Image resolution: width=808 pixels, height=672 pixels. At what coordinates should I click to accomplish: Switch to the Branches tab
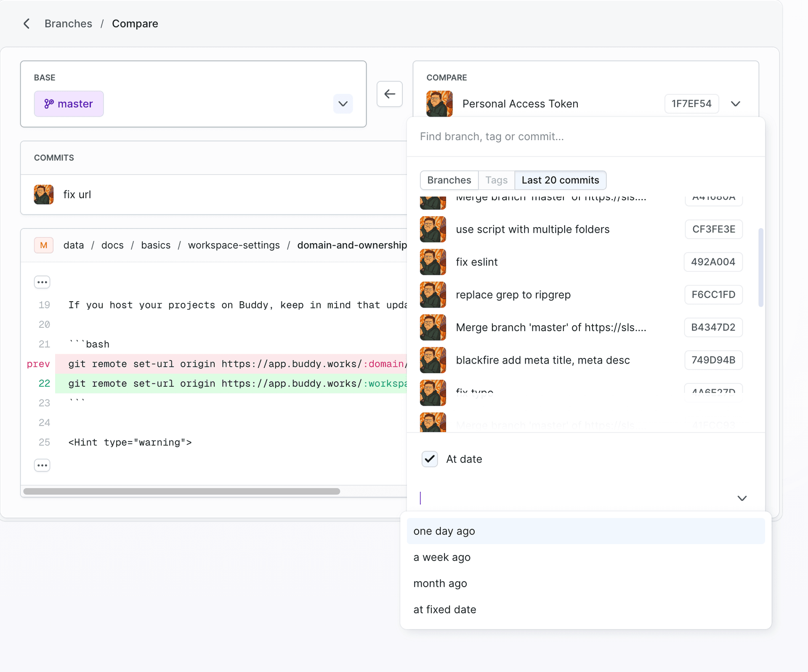449,180
